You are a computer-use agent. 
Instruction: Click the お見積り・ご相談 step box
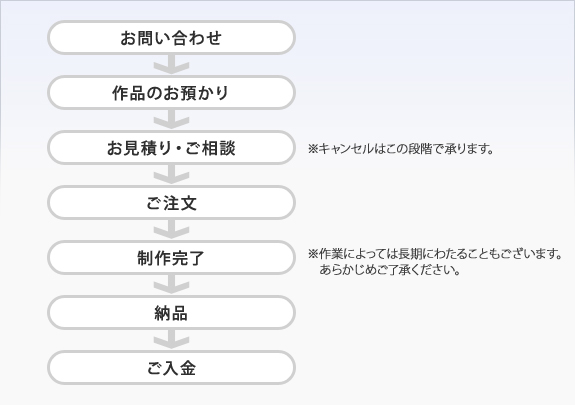point(171,147)
